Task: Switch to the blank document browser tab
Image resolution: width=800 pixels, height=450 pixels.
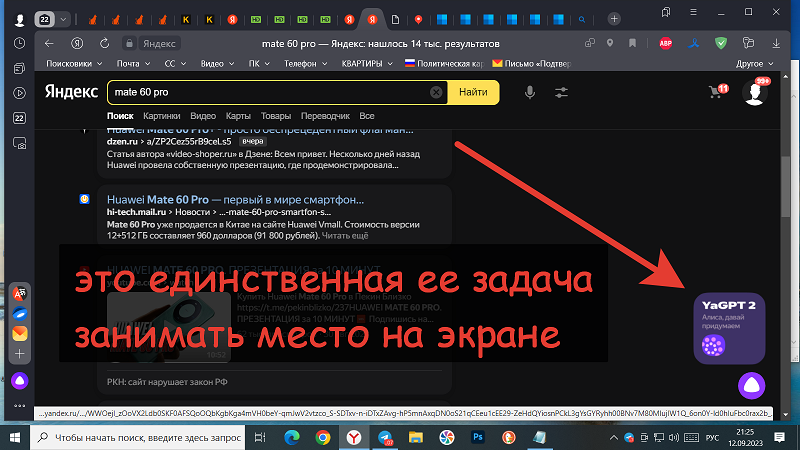Action: [395, 19]
